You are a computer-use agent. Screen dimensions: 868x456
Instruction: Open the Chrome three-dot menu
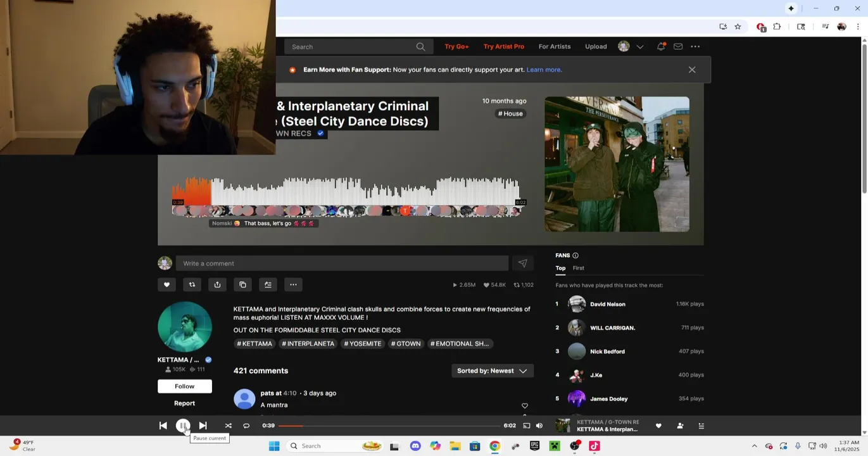point(858,27)
